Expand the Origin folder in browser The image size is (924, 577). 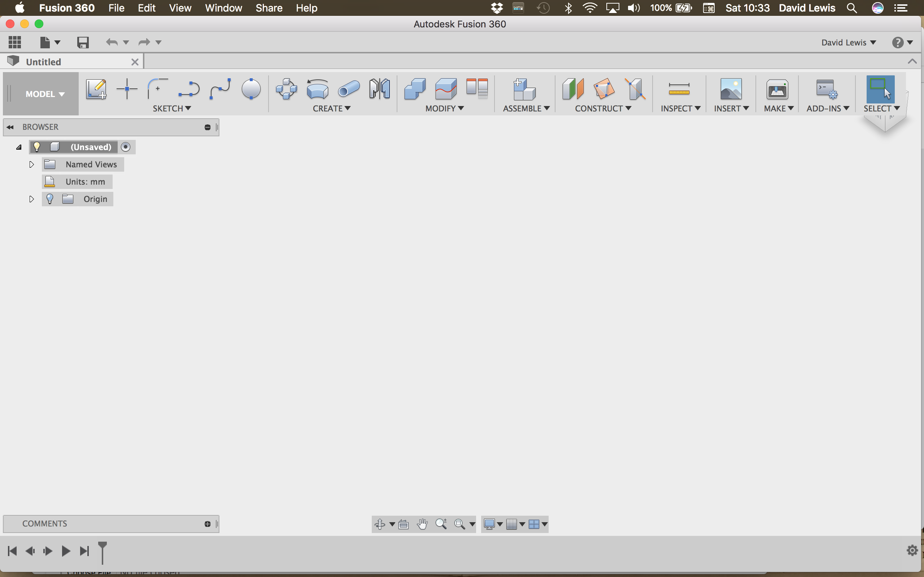32,199
